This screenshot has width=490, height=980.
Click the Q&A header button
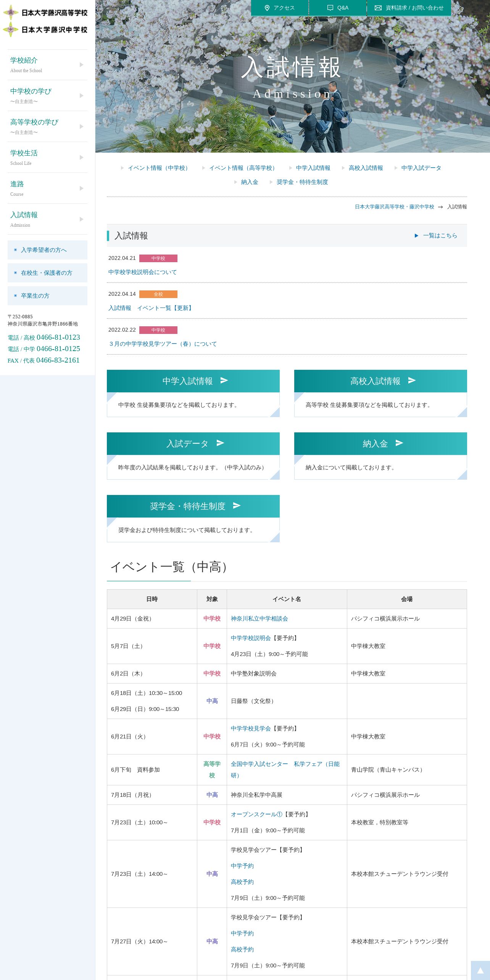(338, 8)
